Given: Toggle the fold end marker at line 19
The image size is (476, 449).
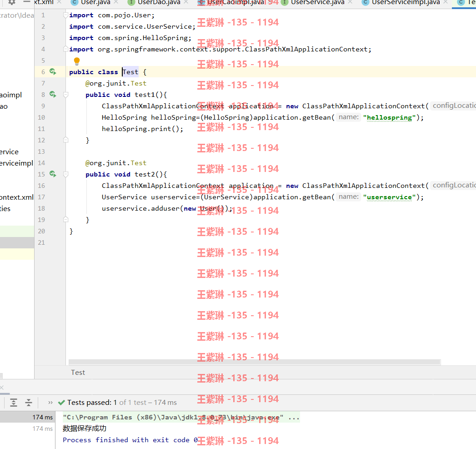Looking at the screenshot, I should coord(65,220).
